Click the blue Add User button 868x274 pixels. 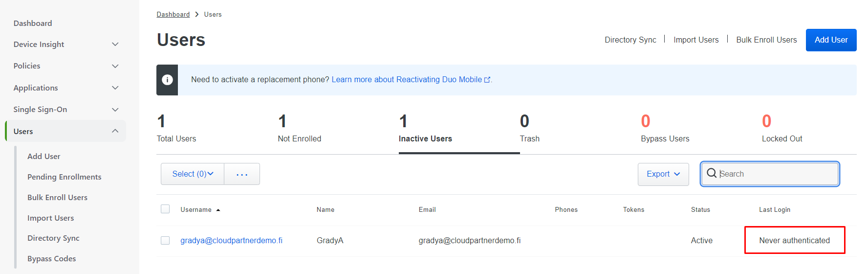pos(831,40)
